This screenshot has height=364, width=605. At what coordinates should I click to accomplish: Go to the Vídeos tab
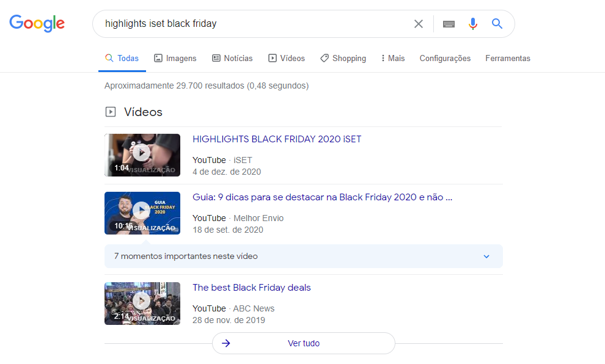(x=287, y=58)
